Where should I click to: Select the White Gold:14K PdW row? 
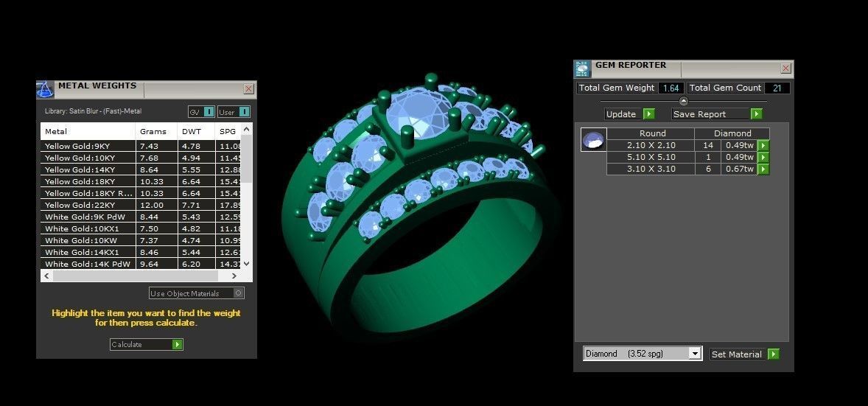pyautogui.click(x=141, y=264)
